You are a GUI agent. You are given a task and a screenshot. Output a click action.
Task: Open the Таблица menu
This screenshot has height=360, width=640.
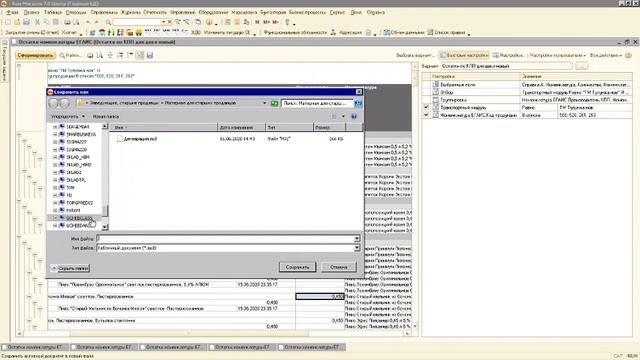click(53, 12)
